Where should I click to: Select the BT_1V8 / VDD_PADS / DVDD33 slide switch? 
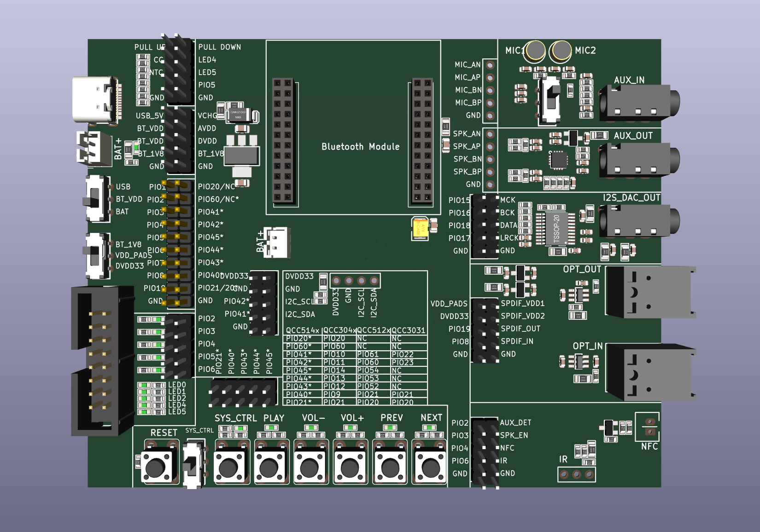[x=98, y=256]
